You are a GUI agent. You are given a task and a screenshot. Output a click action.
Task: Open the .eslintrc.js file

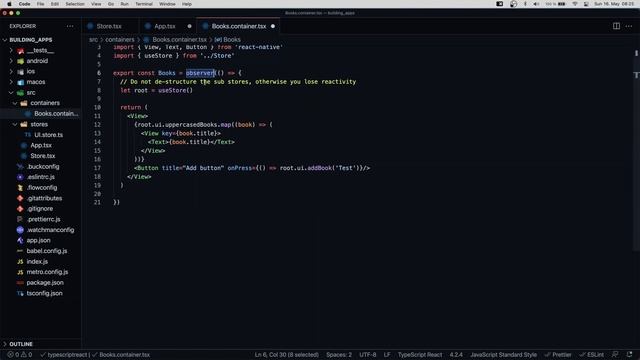(x=41, y=177)
